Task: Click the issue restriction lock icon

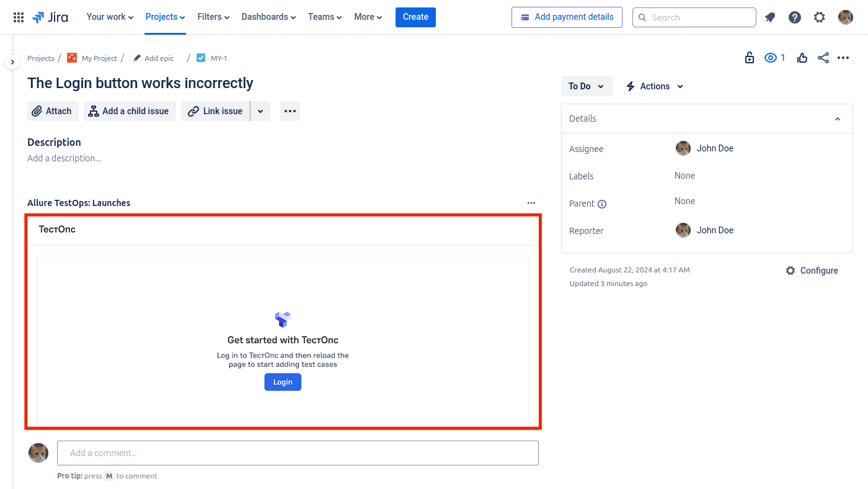Action: 750,58
